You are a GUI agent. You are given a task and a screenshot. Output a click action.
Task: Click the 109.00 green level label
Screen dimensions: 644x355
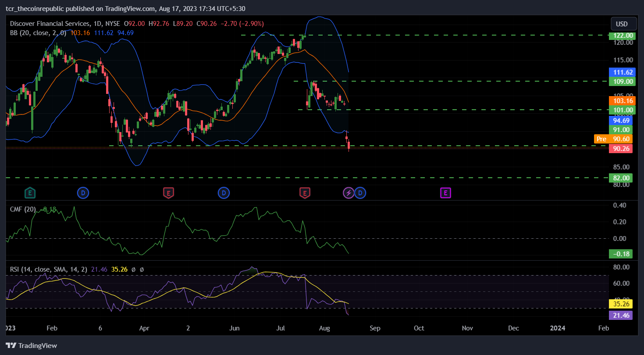pyautogui.click(x=622, y=81)
